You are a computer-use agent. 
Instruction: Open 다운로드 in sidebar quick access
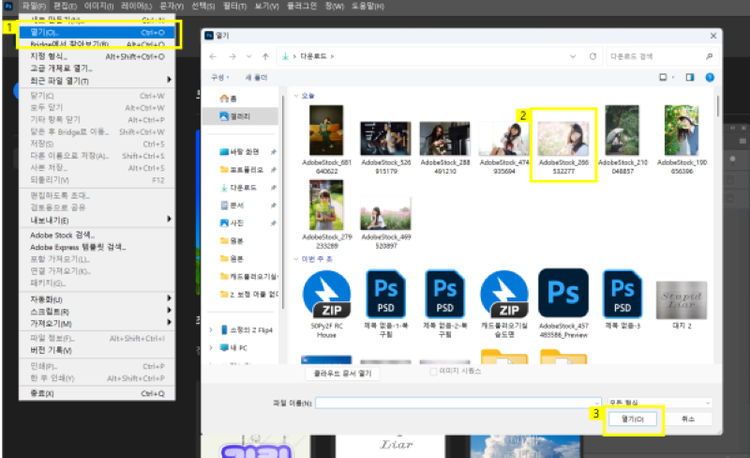click(239, 188)
